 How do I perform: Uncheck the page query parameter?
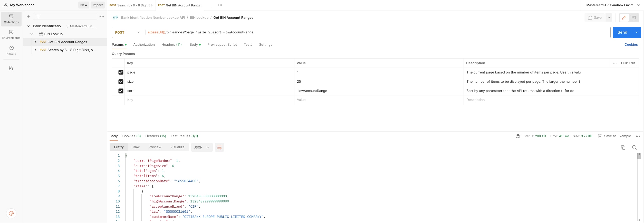pos(121,72)
